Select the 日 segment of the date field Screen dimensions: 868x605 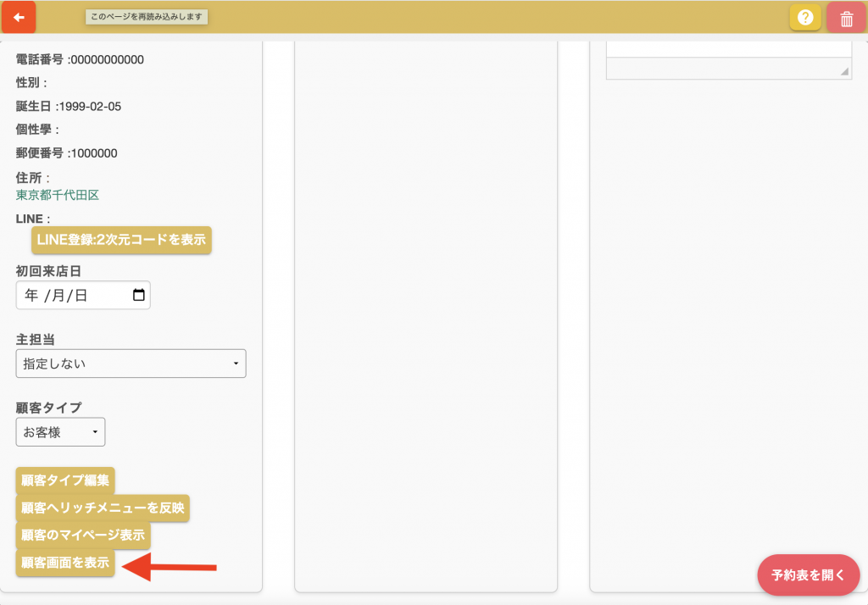81,296
